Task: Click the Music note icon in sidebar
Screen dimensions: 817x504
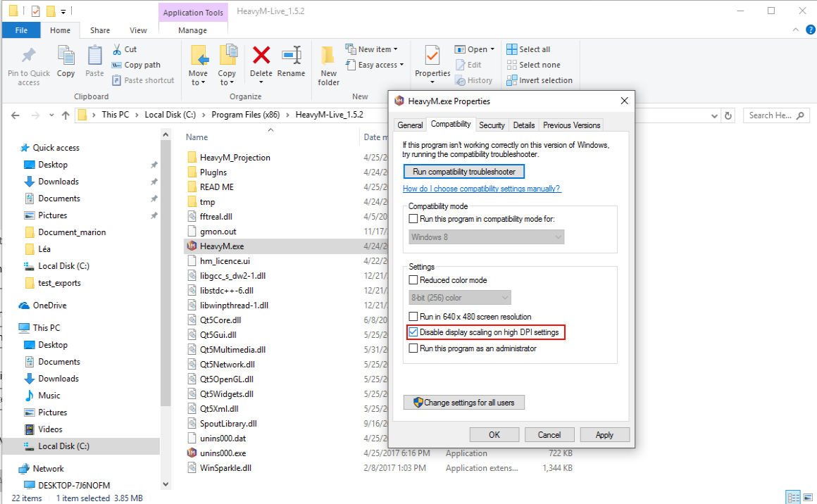Action: point(30,396)
